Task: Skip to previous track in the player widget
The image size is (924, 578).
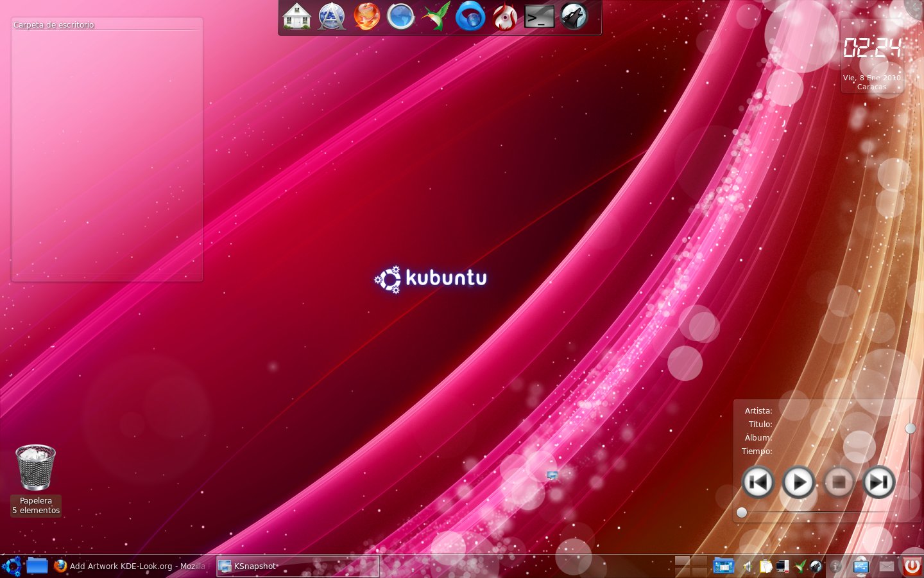Action: pyautogui.click(x=758, y=482)
